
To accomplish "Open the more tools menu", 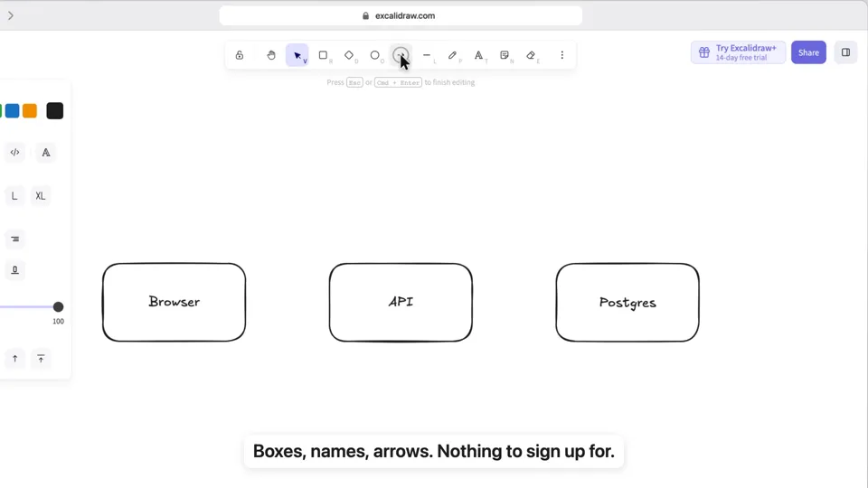I will [561, 55].
